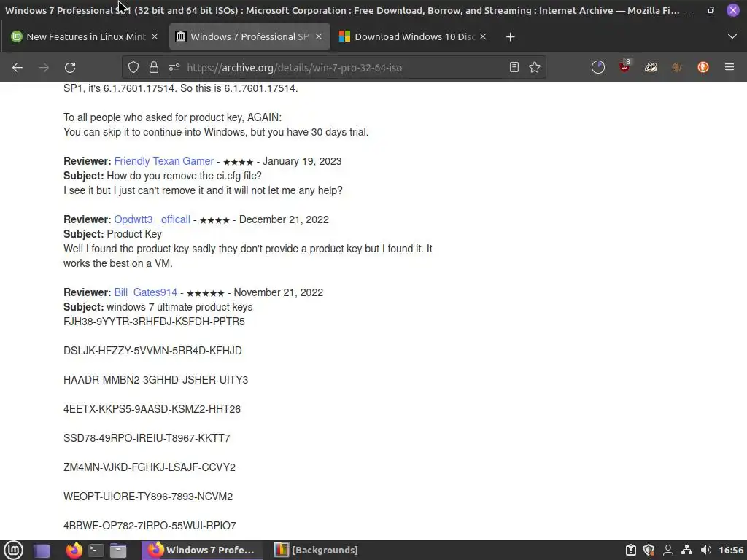Open user account tray icon
Screen dimensions: 747x560
pyautogui.click(x=668, y=551)
